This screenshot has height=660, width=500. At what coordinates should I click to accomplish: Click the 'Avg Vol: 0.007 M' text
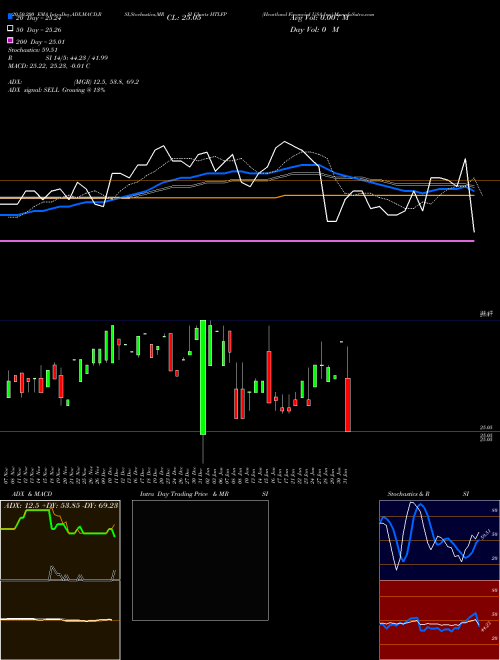click(x=319, y=18)
